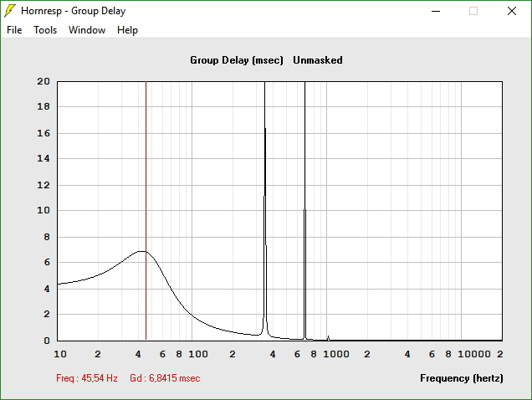Screen dimensions: 532x400
Task: Click the Freq : 45,54 Hz readout
Action: coord(87,378)
